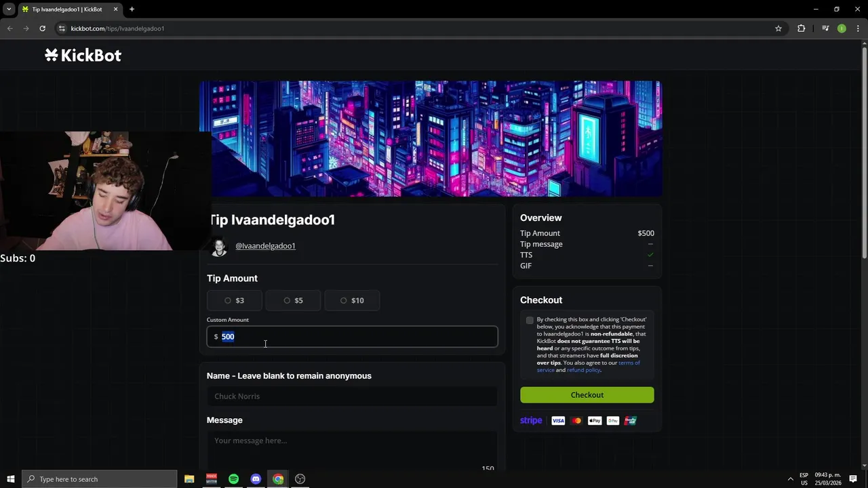Click the Custom Amount field
Viewport: 868px width, 488px height.
point(352,337)
